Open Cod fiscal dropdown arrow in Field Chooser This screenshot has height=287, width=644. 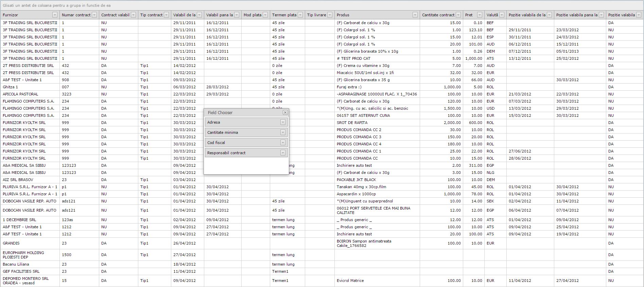283,143
